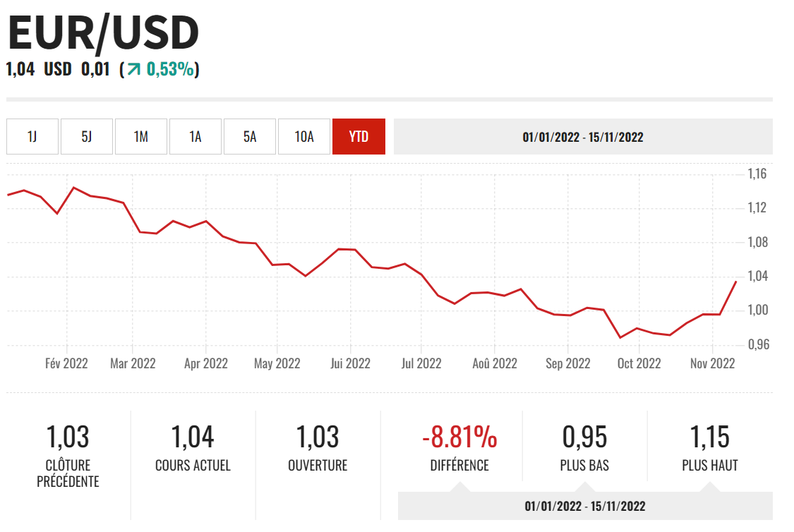Click the Plus haut 1,15 value
Image resolution: width=794 pixels, height=532 pixels.
point(709,437)
